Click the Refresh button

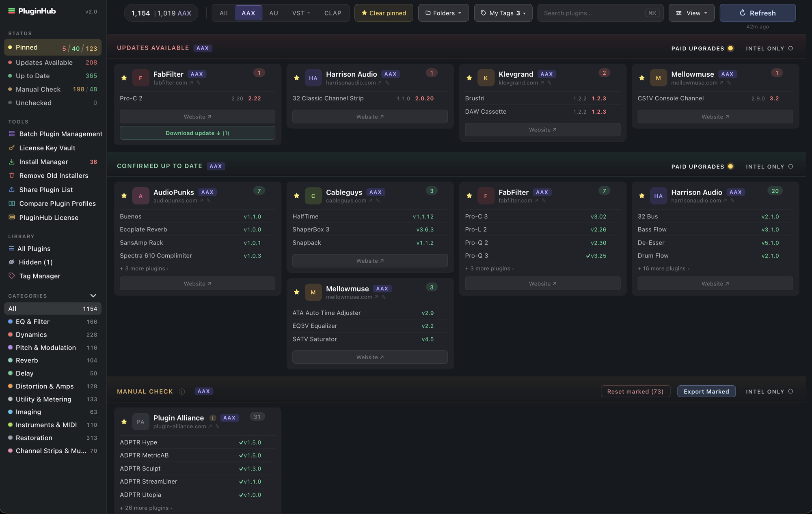(x=758, y=13)
